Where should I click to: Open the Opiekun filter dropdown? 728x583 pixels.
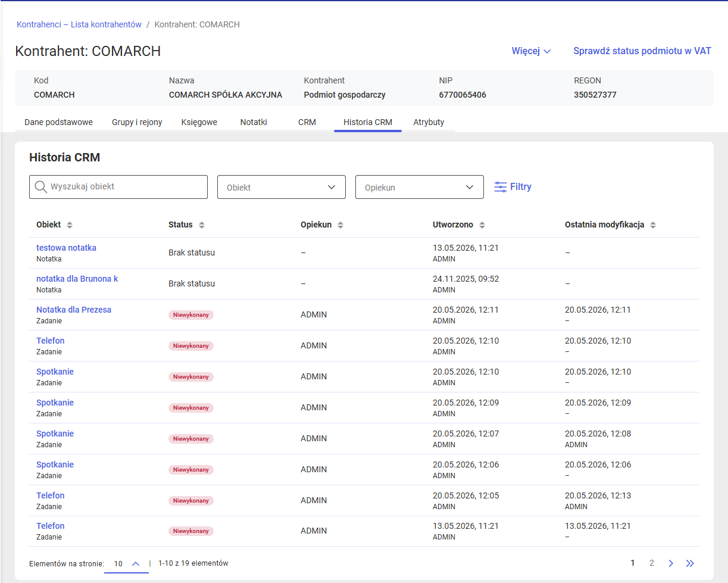point(420,187)
